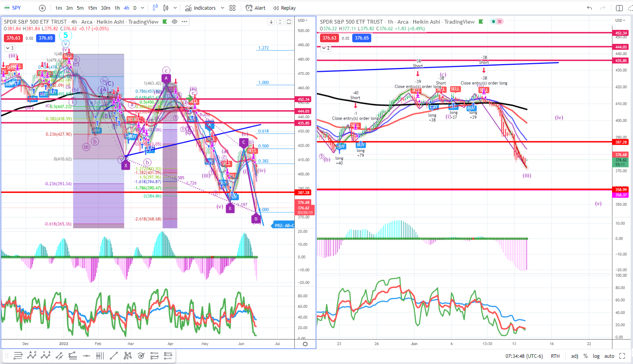Select the Fib retracement tool in the favorites bar
The image size is (633, 364).
coord(18,355)
